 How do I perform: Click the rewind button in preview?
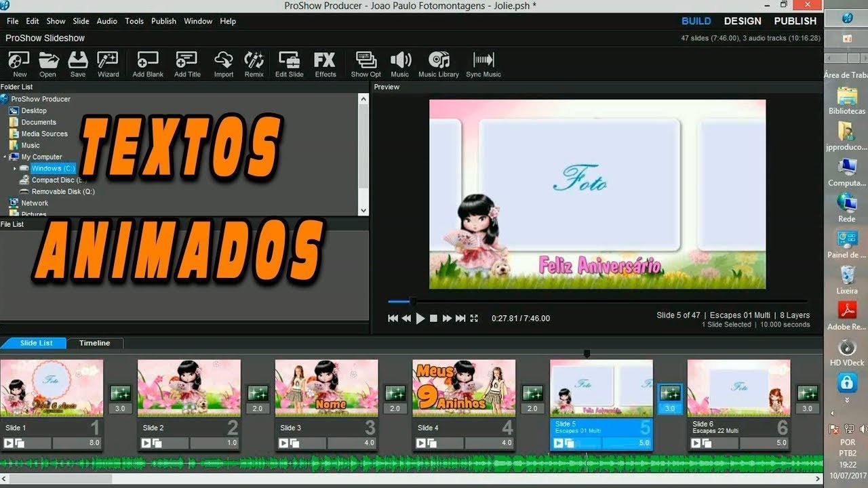(406, 318)
